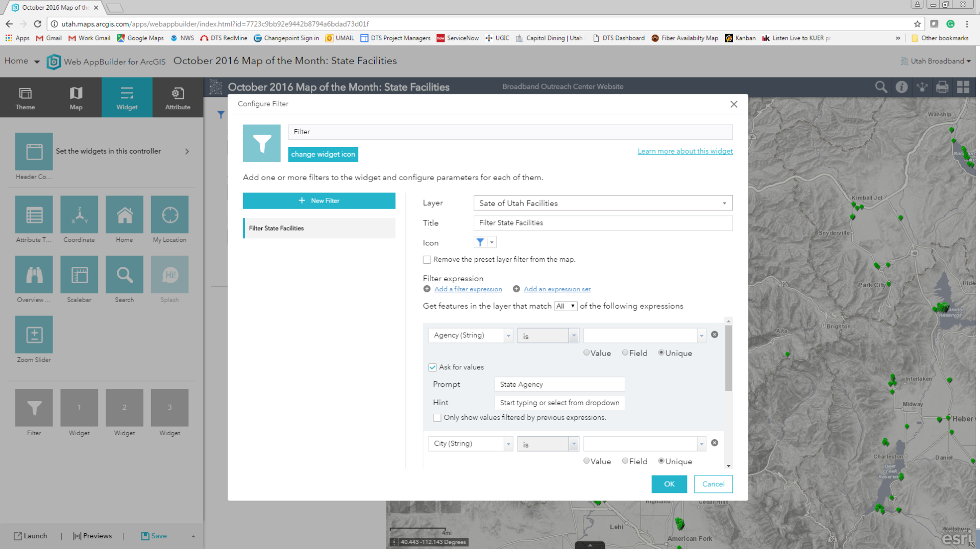Switch to the Map tab

[x=76, y=97]
